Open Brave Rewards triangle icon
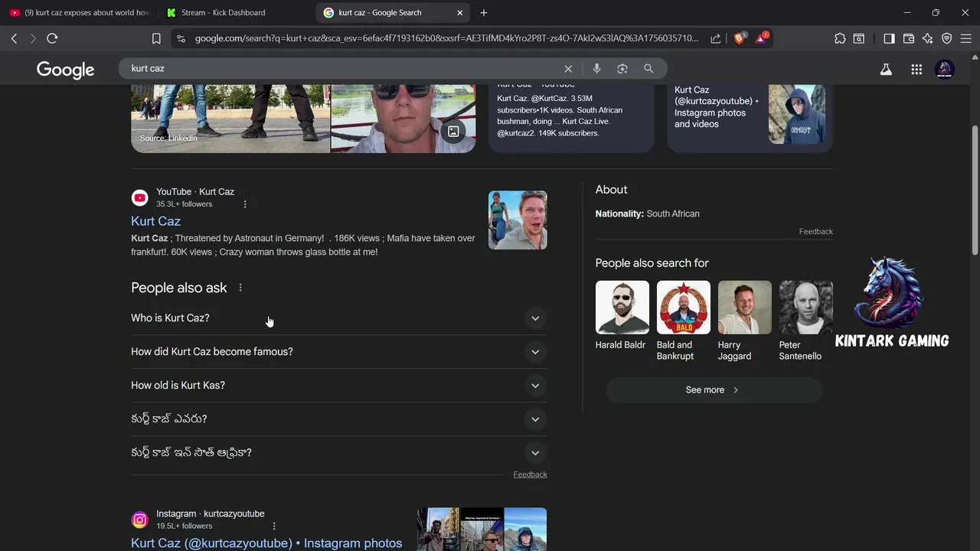Screen dimensions: 980x551 click(x=762, y=37)
